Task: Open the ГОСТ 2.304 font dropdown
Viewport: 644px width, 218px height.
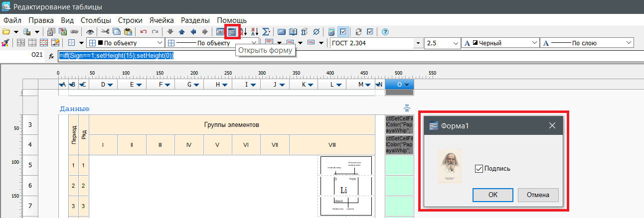Action: (375, 43)
